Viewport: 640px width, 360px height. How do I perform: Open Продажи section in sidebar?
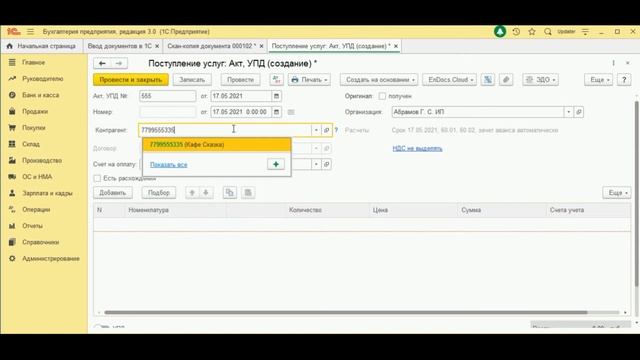click(35, 111)
